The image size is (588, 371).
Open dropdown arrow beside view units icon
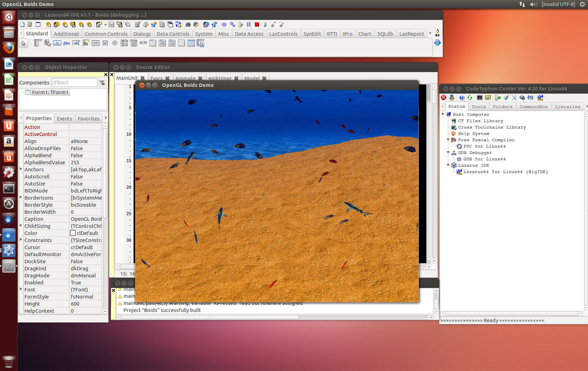click(x=105, y=25)
